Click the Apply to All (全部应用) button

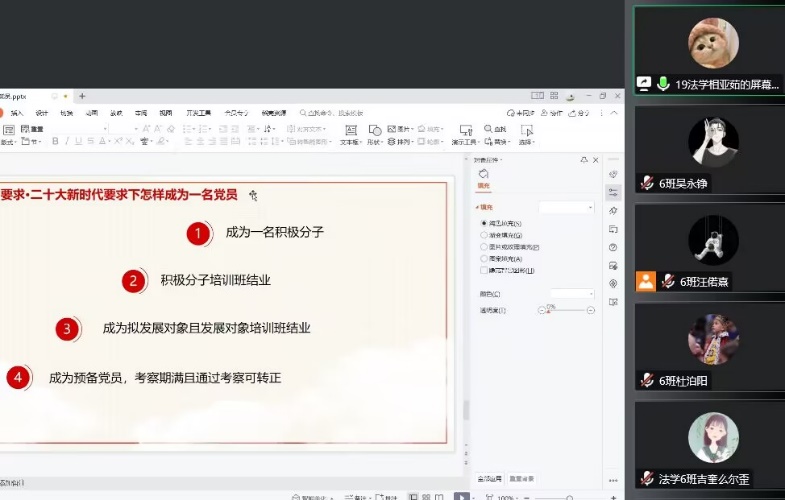click(488, 478)
